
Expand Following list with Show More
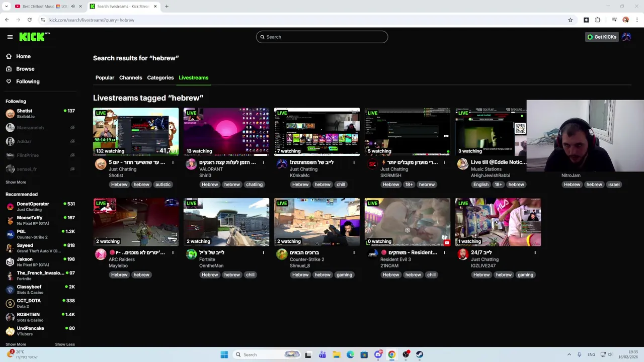16,182
